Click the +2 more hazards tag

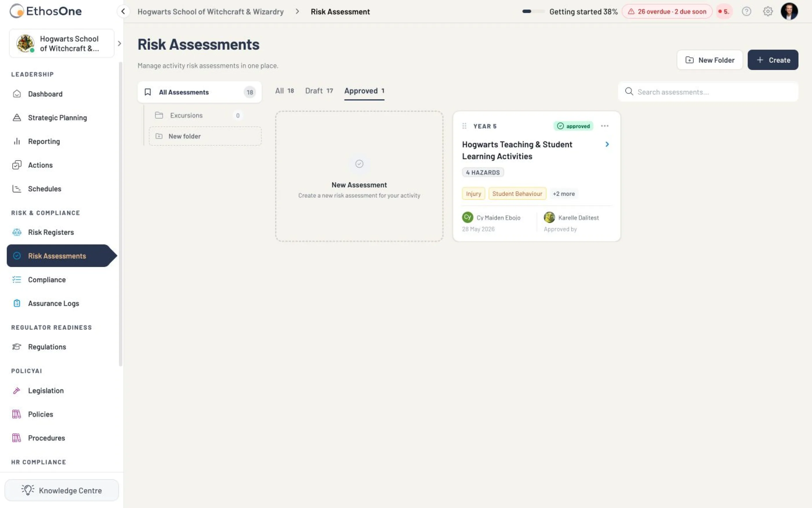tap(564, 194)
